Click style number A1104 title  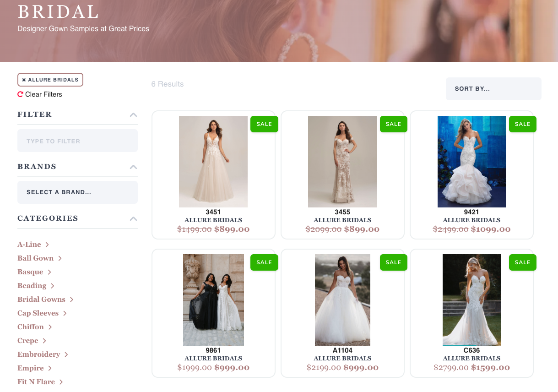tap(342, 350)
